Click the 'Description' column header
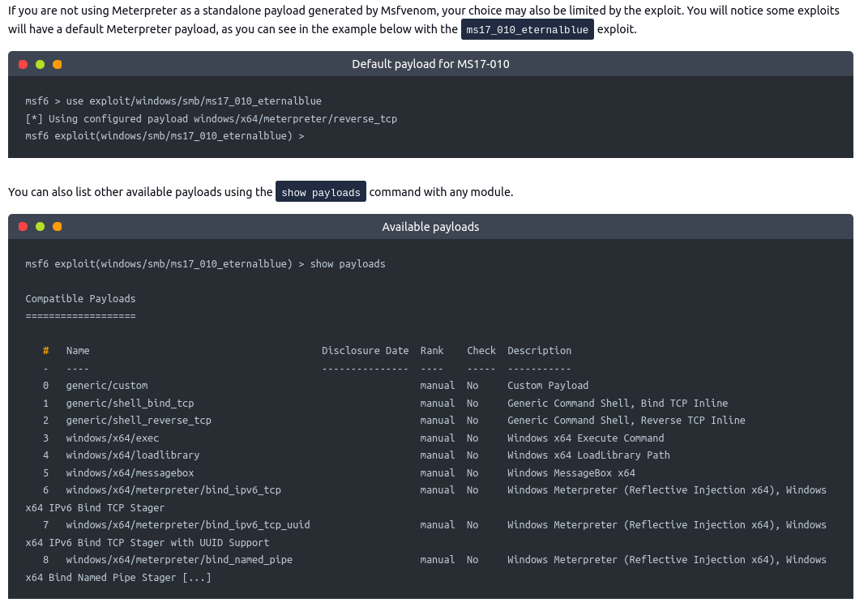868x611 pixels. coord(539,351)
